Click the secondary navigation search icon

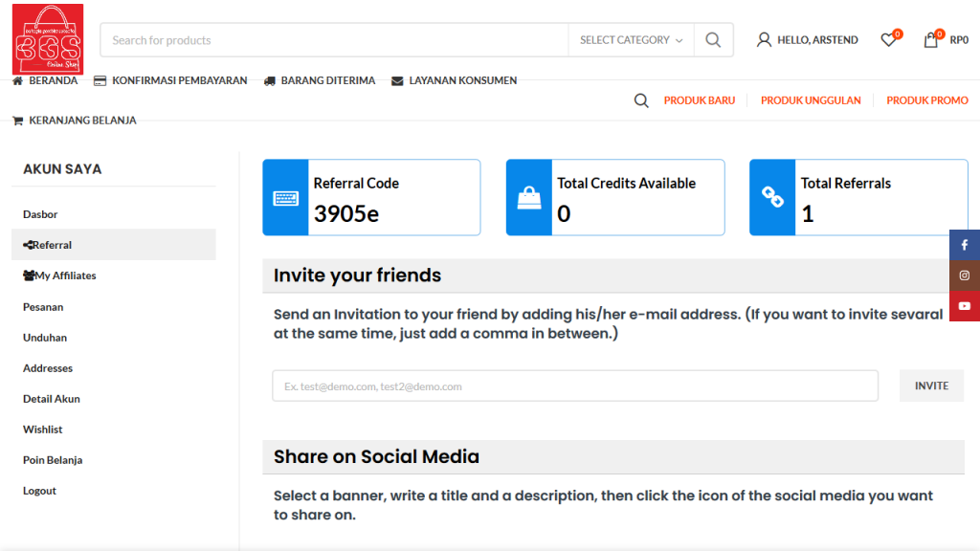[641, 100]
